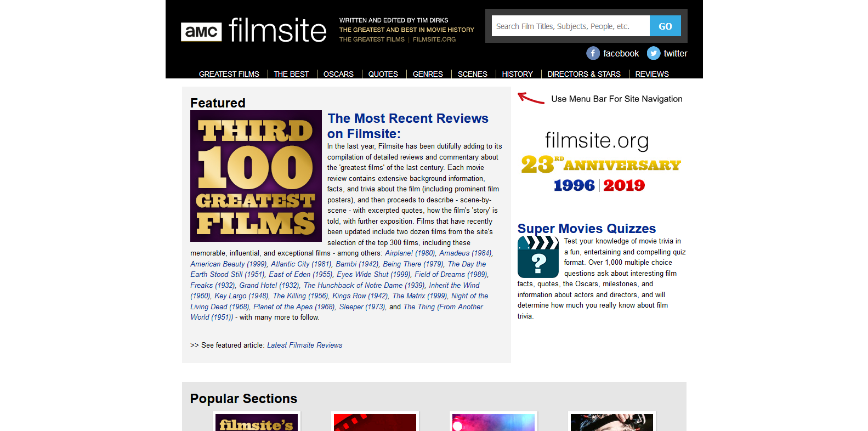Open the Reviews menu item
This screenshot has width=868, height=431.
click(x=651, y=74)
